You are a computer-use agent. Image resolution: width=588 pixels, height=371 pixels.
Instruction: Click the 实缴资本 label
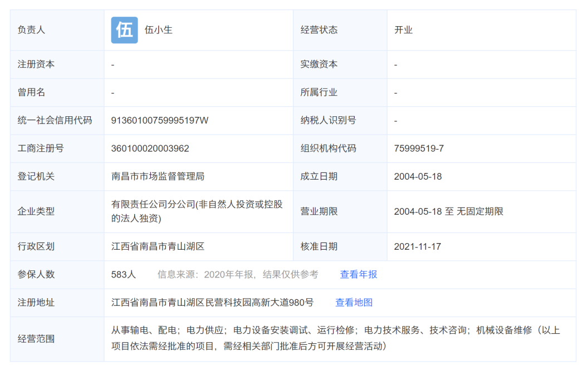(x=318, y=65)
